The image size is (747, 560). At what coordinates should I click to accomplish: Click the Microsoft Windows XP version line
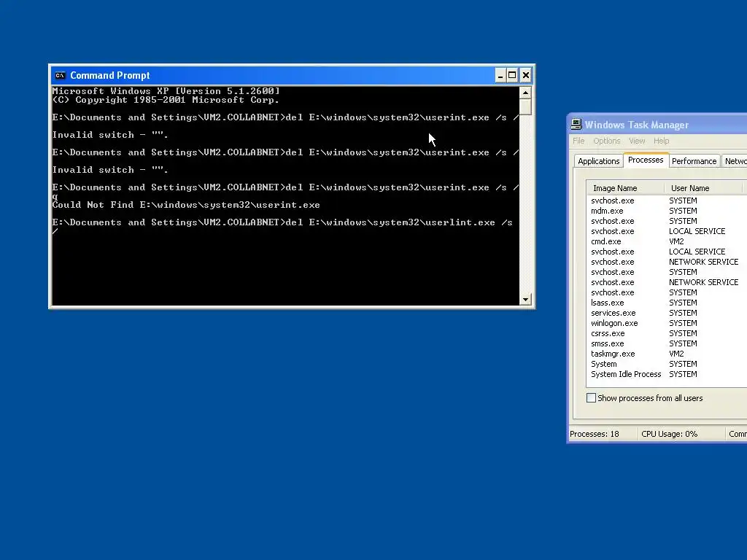tap(166, 91)
